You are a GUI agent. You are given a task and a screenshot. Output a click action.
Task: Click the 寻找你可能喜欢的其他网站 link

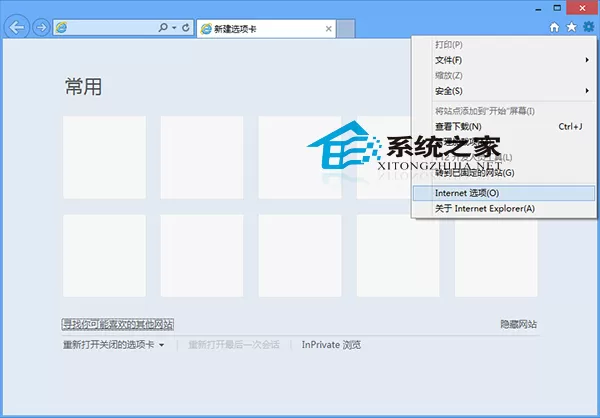click(118, 325)
